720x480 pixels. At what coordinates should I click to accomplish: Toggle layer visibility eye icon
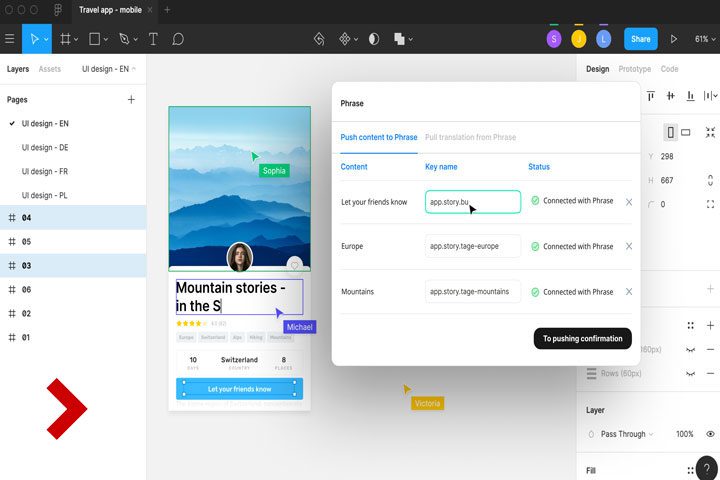(x=710, y=434)
